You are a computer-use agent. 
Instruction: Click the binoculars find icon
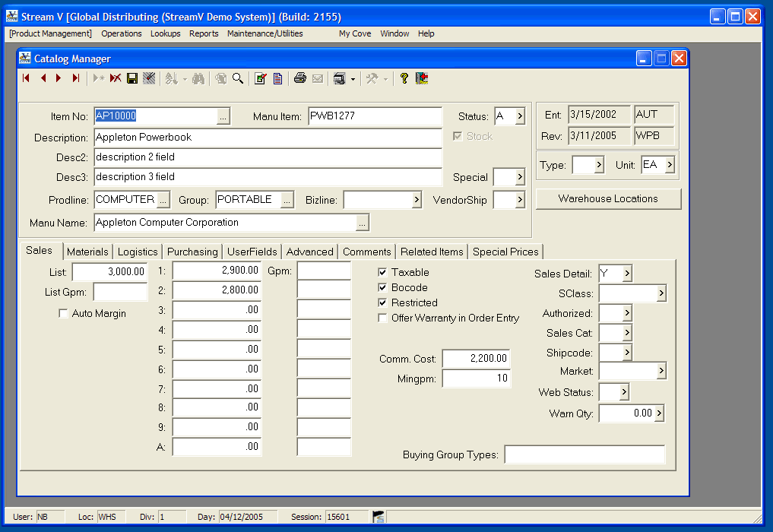[198, 78]
